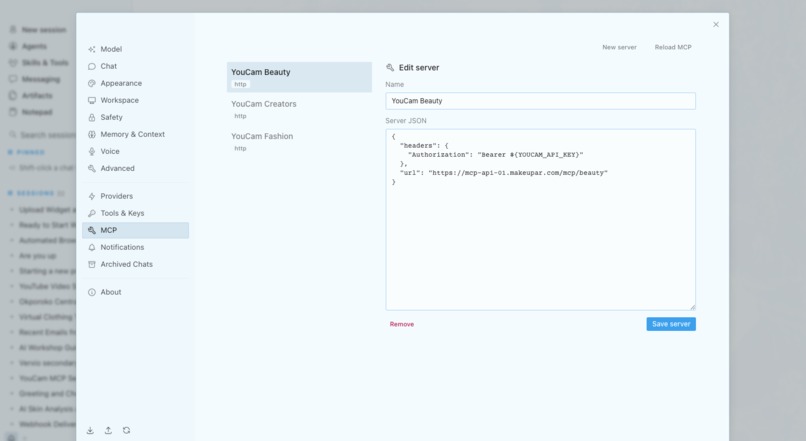806x441 pixels.
Task: Open the Providers settings section
Action: click(135, 196)
